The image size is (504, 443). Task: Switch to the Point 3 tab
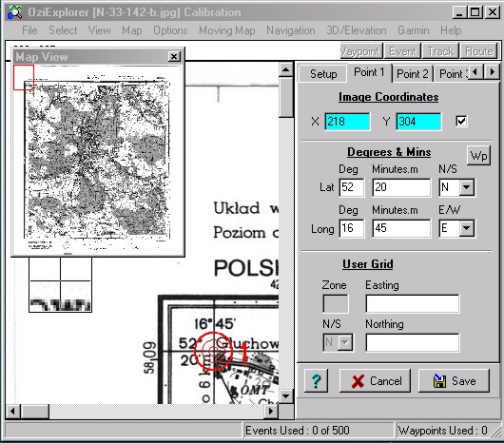pos(453,74)
